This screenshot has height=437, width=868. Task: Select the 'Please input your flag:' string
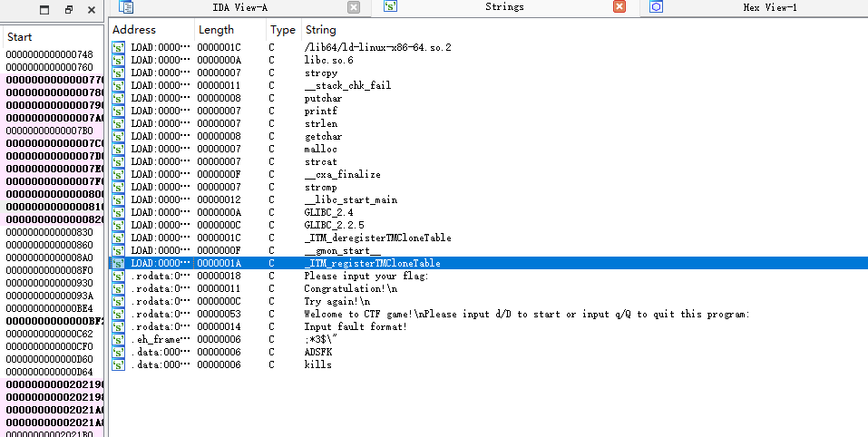pos(366,276)
